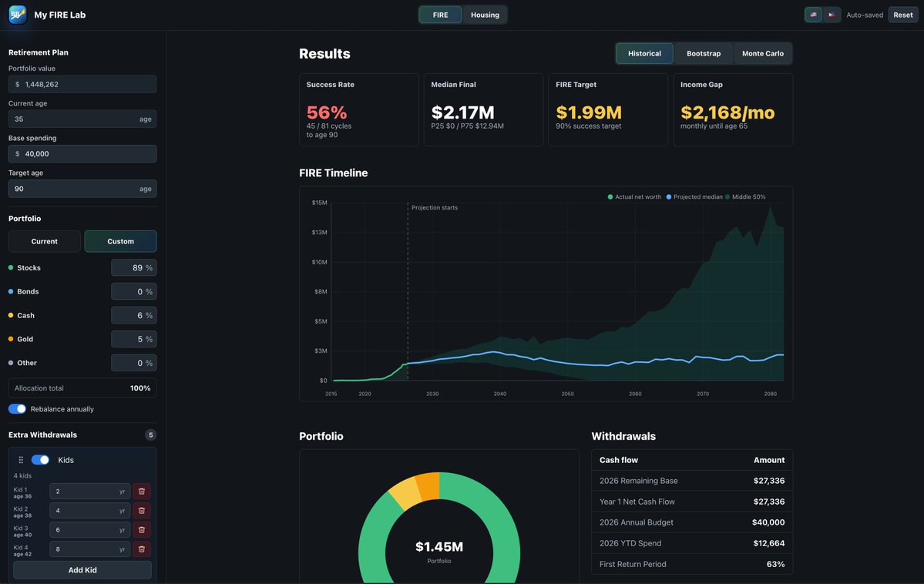Click the yellow Cash donut segment
This screenshot has height=584, width=924.
pos(405,494)
